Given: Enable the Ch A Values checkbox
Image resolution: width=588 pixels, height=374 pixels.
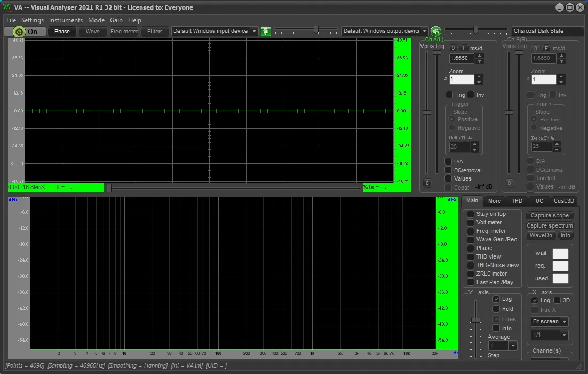Looking at the screenshot, I should tap(448, 179).
